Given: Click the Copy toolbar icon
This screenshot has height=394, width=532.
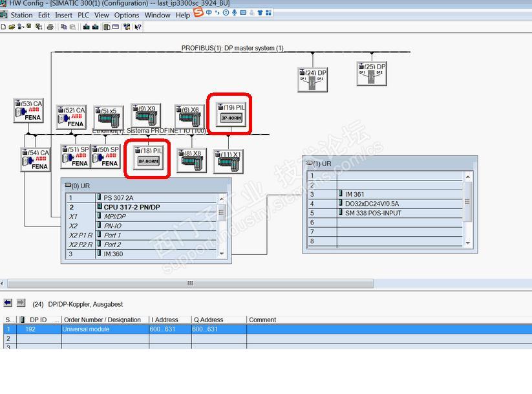Looking at the screenshot, I should (x=64, y=27).
